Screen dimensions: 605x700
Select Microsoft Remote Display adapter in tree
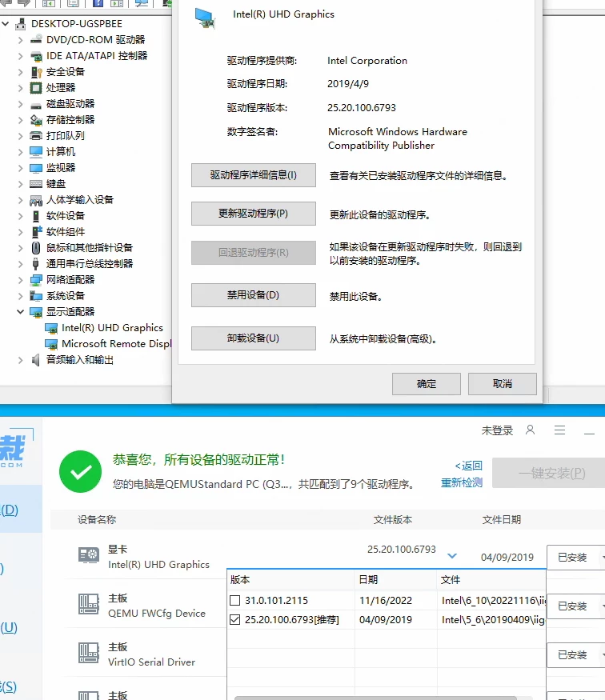pos(116,344)
